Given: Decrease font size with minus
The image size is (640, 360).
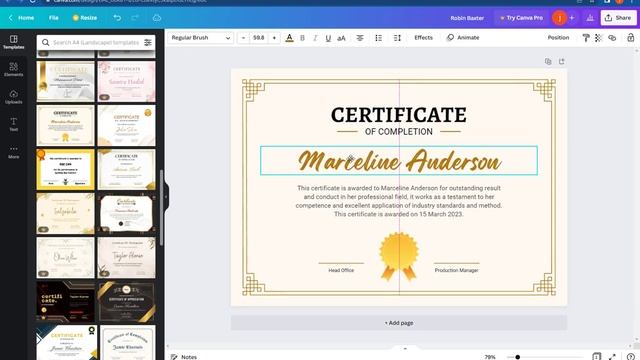Looking at the screenshot, I should 243,38.
